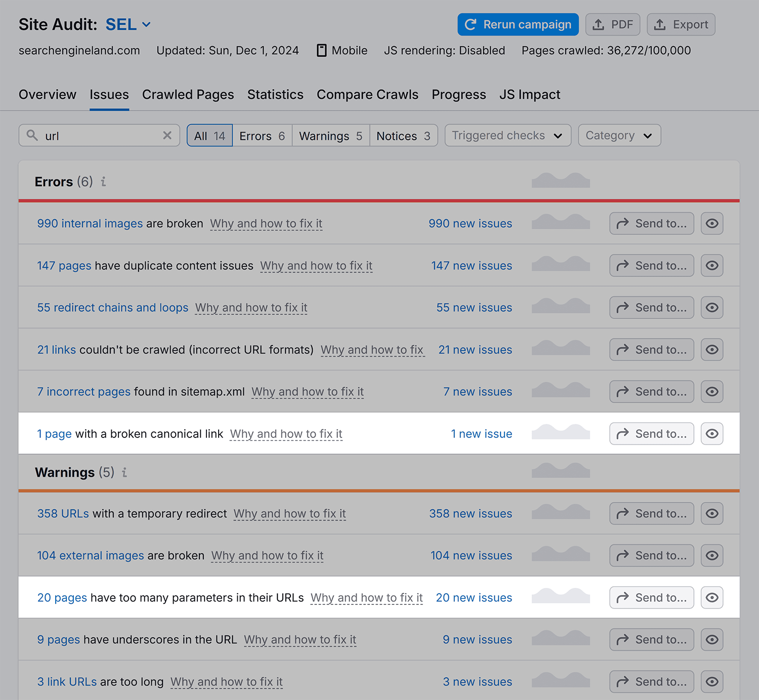Hide the broken internal images issue
759x700 pixels.
pos(712,224)
